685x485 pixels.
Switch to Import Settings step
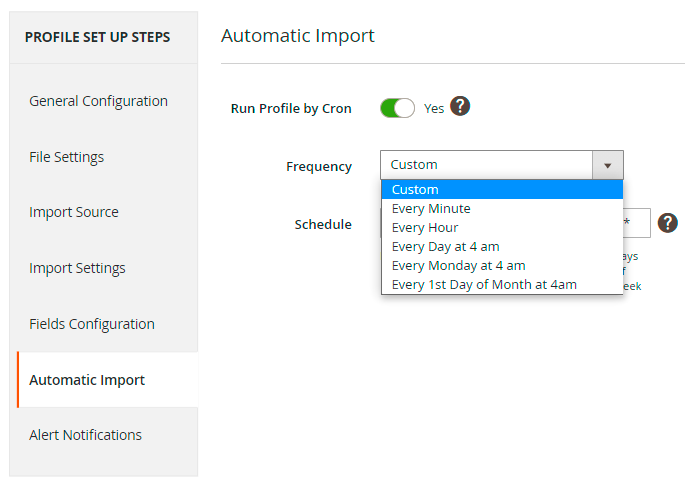[x=77, y=268]
